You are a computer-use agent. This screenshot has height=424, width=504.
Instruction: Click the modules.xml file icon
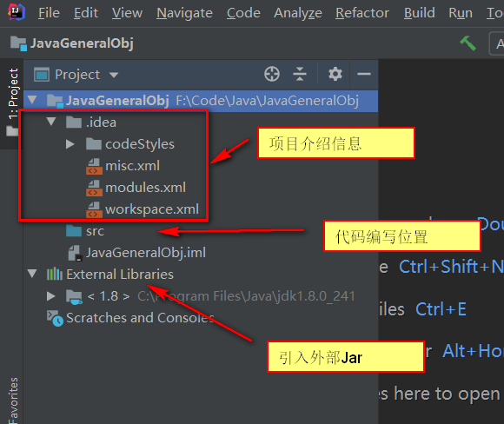point(94,188)
